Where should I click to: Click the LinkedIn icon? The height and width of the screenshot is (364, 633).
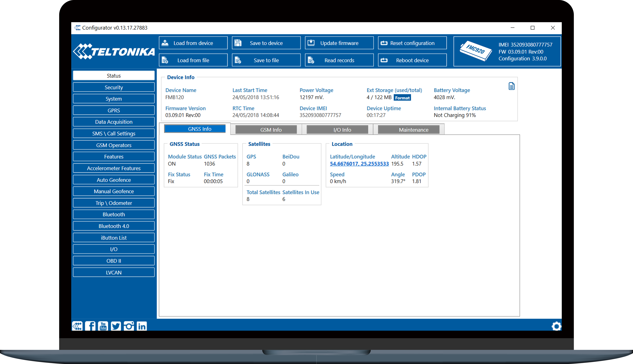[x=142, y=326]
